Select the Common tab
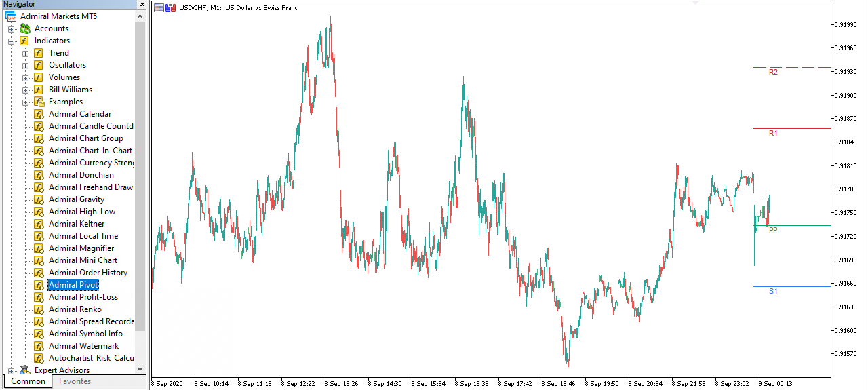Image resolution: width=868 pixels, height=390 pixels. (x=28, y=381)
